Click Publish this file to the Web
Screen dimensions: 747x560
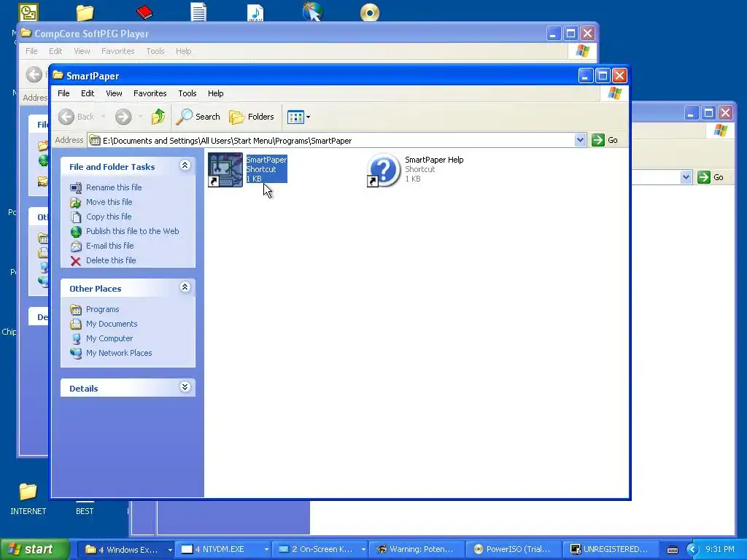[x=133, y=231]
